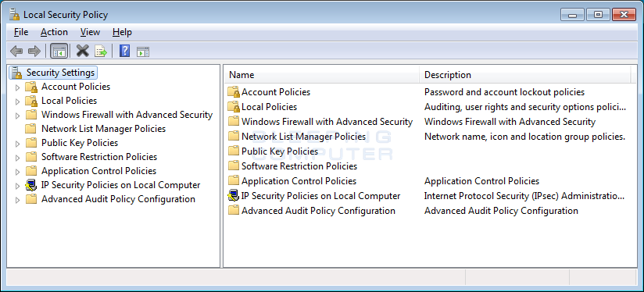Screen dimensions: 644x292
Task: Sort by the Name column header
Action: coord(321,75)
